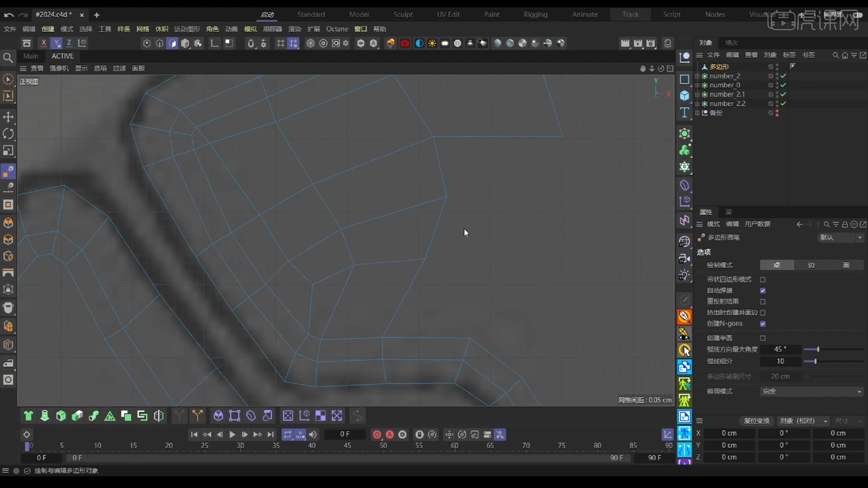Disable 自动焊接 checkbox
868x488 pixels.
tap(763, 291)
